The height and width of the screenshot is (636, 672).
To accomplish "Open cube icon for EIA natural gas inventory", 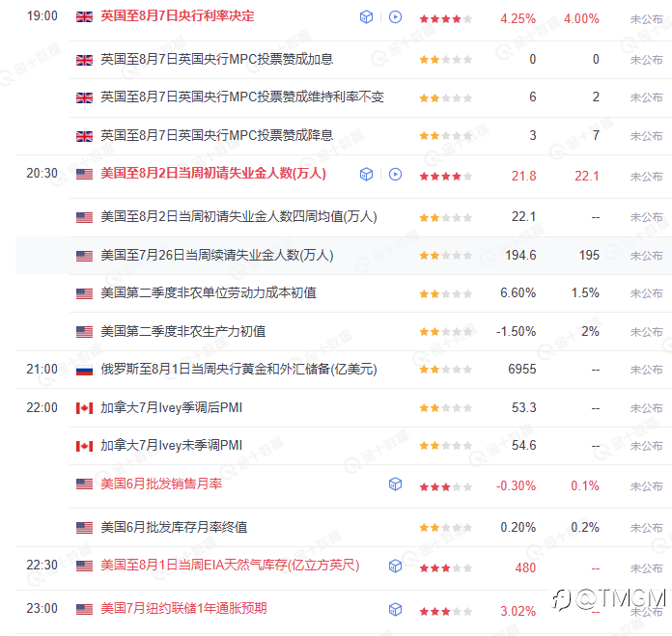I will click(395, 566).
